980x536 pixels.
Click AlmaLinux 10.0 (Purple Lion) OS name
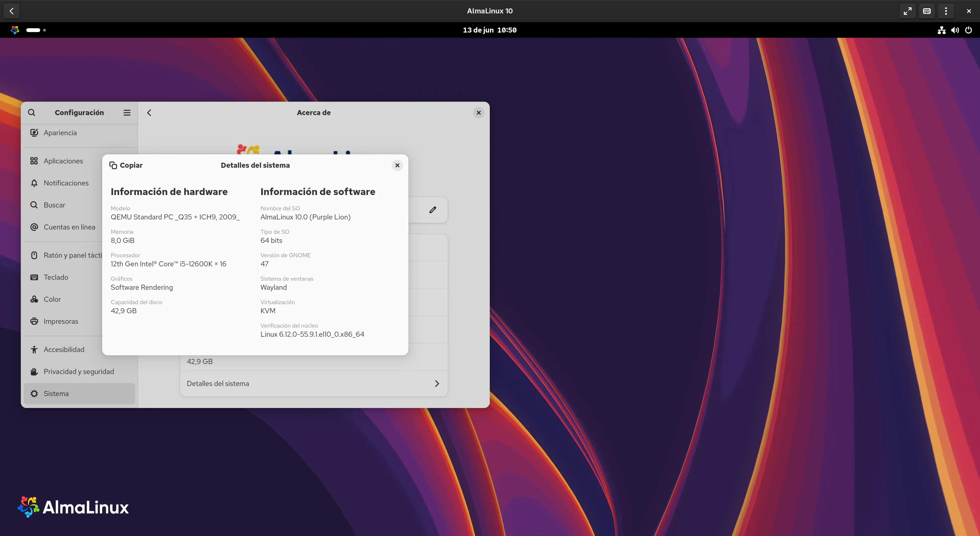(306, 217)
